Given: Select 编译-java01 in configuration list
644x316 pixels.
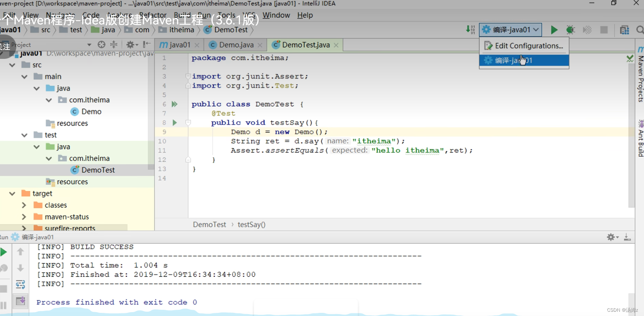Looking at the screenshot, I should (524, 60).
